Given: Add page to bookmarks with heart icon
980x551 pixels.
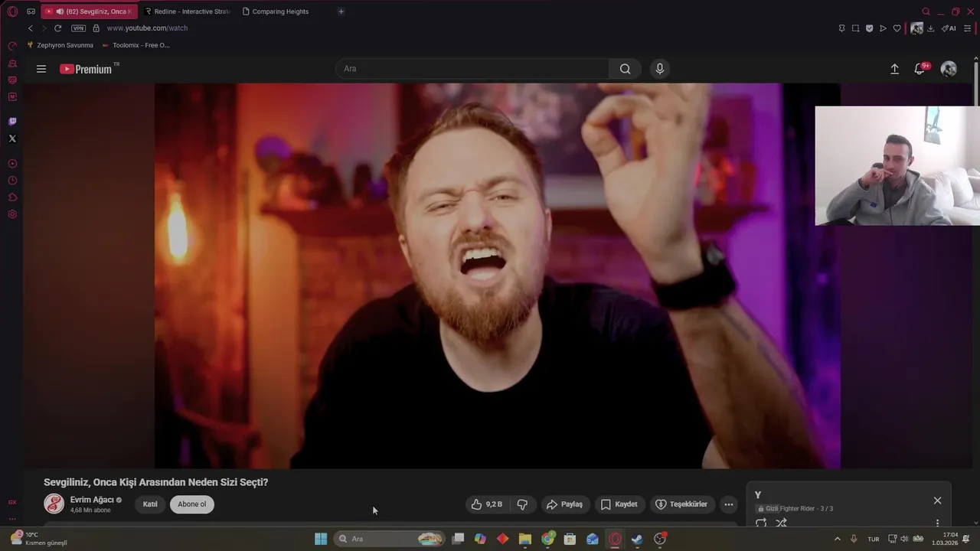Looking at the screenshot, I should pyautogui.click(x=897, y=28).
